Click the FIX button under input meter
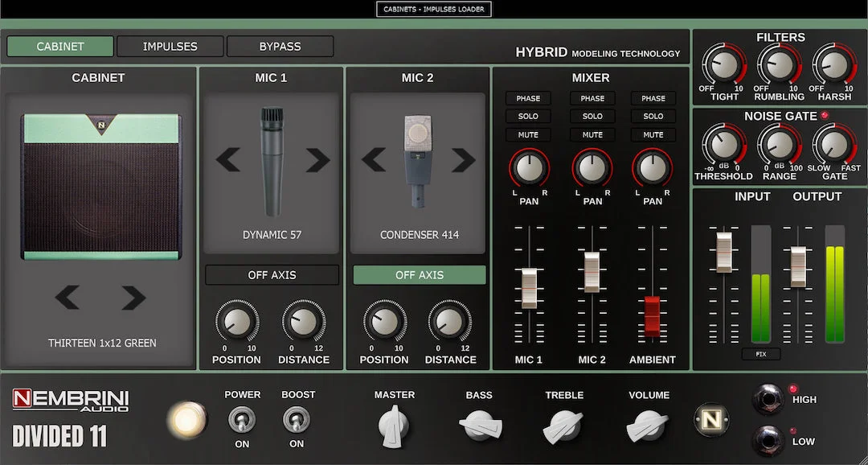Screen dimensions: 868x465 tap(761, 354)
